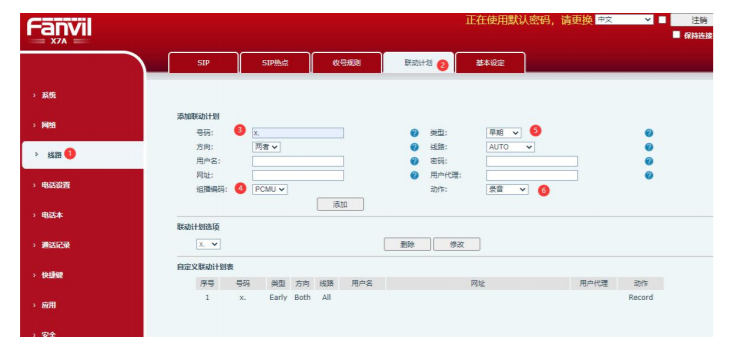This screenshot has width=729, height=362.
Task: Open the 动作 dropdown showing 录音
Action: [507, 189]
